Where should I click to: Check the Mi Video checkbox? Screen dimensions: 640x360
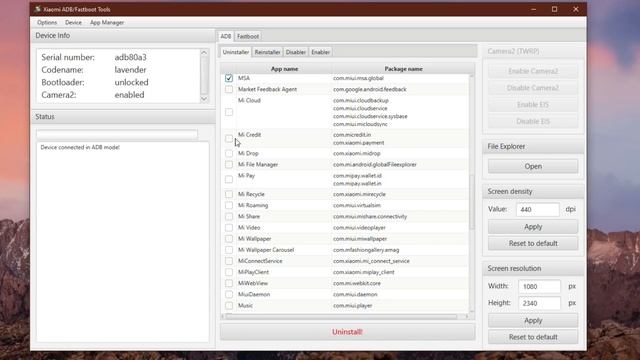(x=229, y=227)
